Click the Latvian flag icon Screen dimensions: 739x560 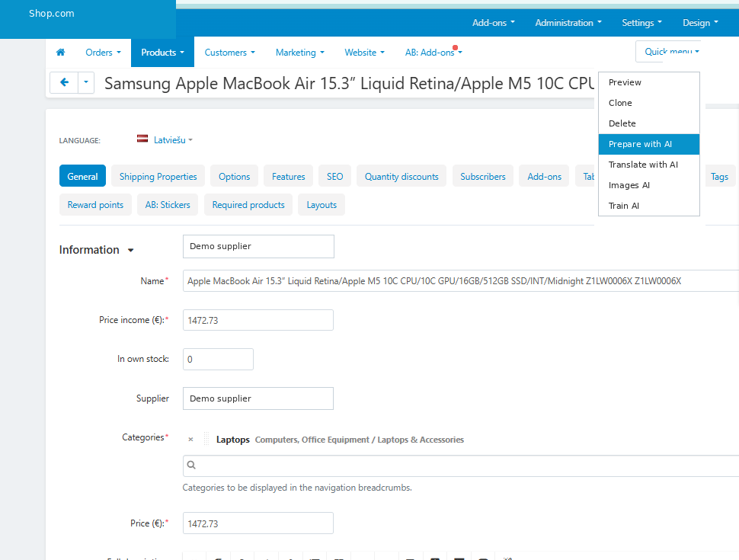pos(142,139)
